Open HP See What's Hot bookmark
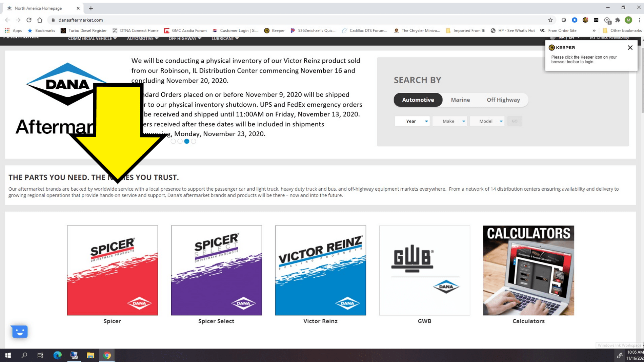 coord(512,30)
